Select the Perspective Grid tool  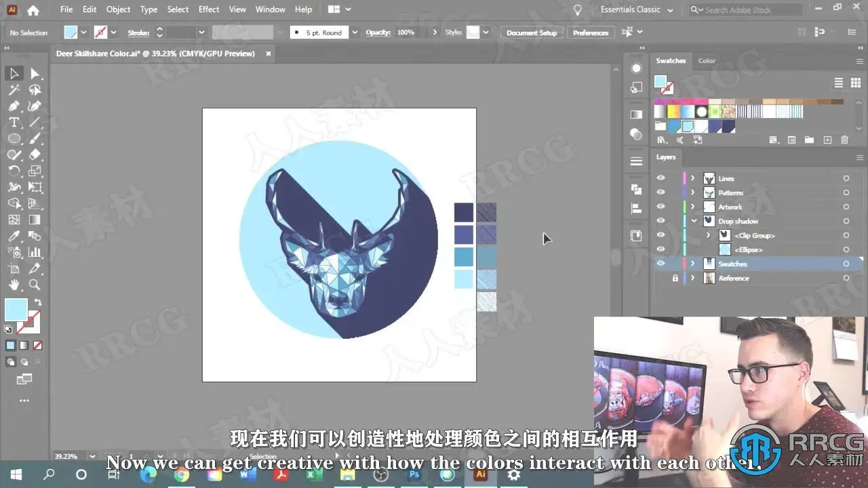pyautogui.click(x=35, y=204)
